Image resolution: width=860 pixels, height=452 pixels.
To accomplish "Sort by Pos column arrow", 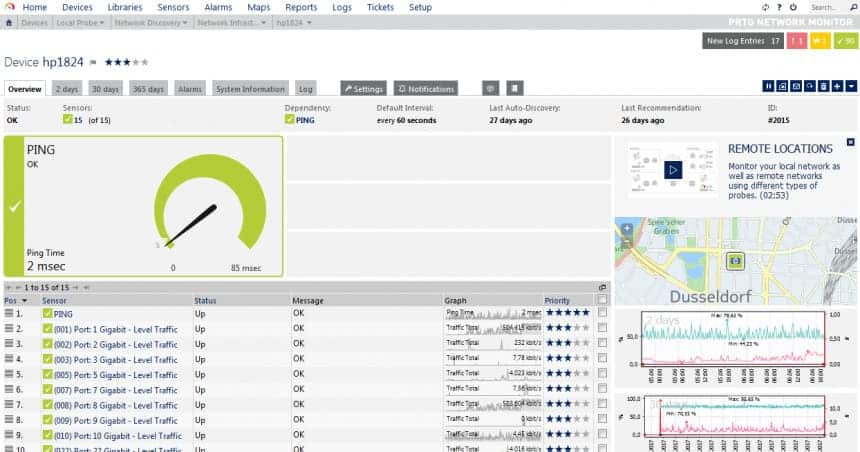I will 24,301.
